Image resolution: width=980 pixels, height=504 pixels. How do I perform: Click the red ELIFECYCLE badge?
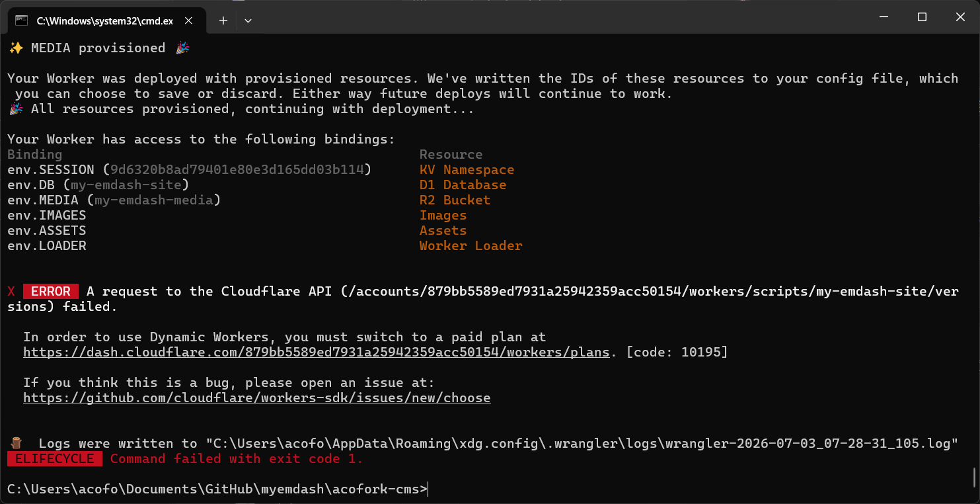[x=55, y=459]
